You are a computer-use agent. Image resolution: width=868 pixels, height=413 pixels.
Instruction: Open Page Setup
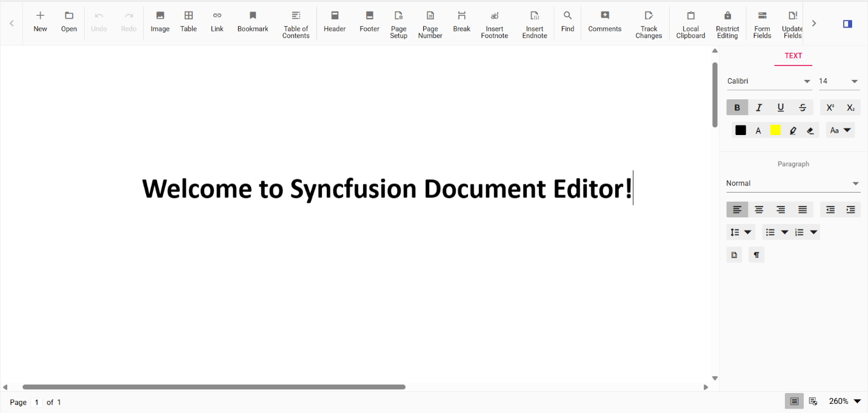coord(398,24)
